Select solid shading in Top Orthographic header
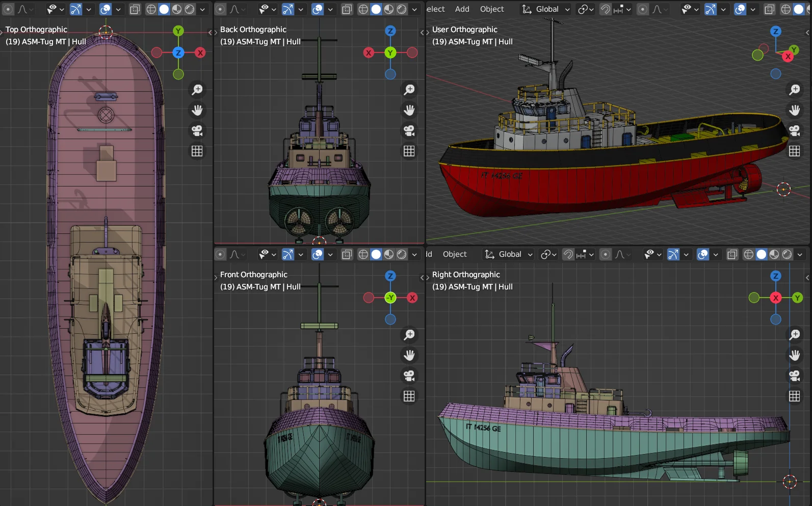 point(164,9)
